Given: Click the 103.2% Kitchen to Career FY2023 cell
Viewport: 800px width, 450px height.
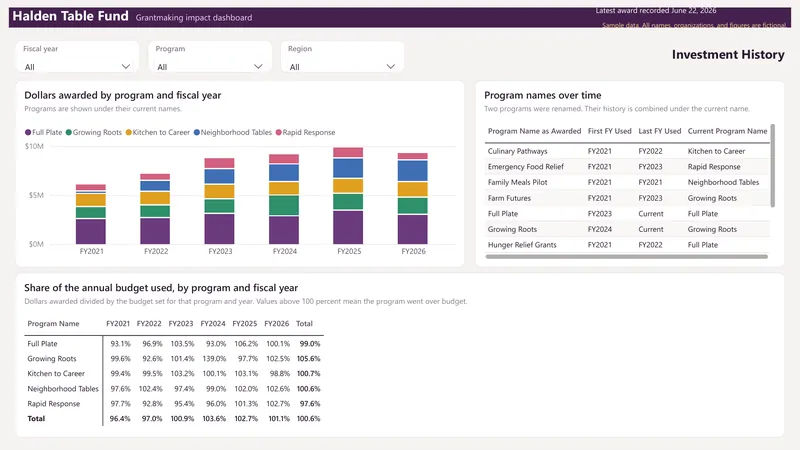Looking at the screenshot, I should coord(182,373).
